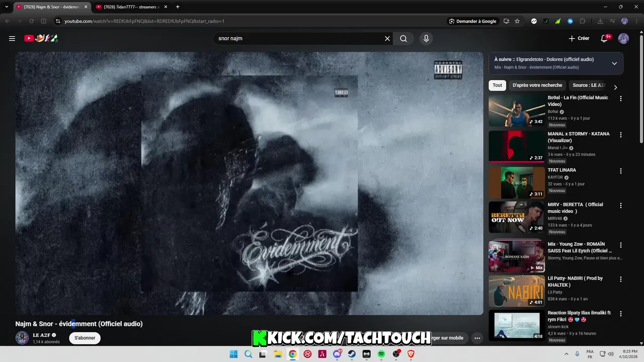This screenshot has width=644, height=362.
Task: Bookmark this page with star icon
Action: point(517,21)
